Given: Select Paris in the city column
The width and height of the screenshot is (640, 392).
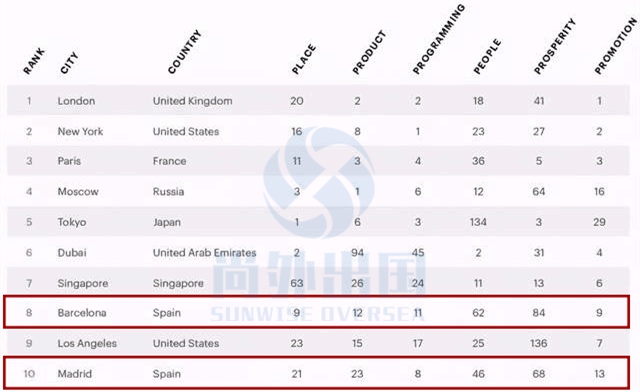Looking at the screenshot, I should point(69,161).
